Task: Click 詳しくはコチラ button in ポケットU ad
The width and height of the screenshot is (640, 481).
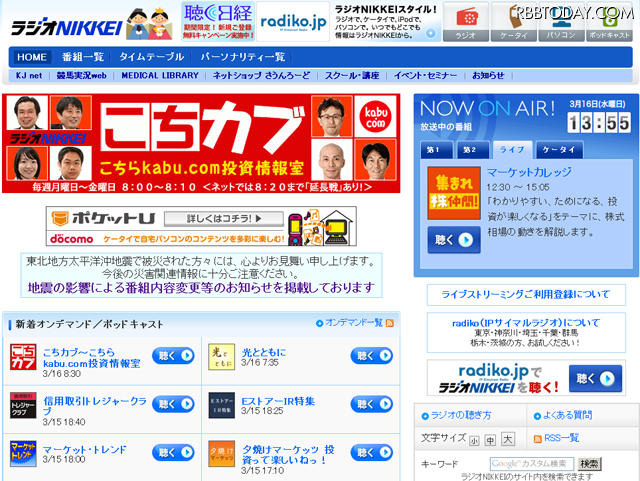Action: (x=224, y=219)
